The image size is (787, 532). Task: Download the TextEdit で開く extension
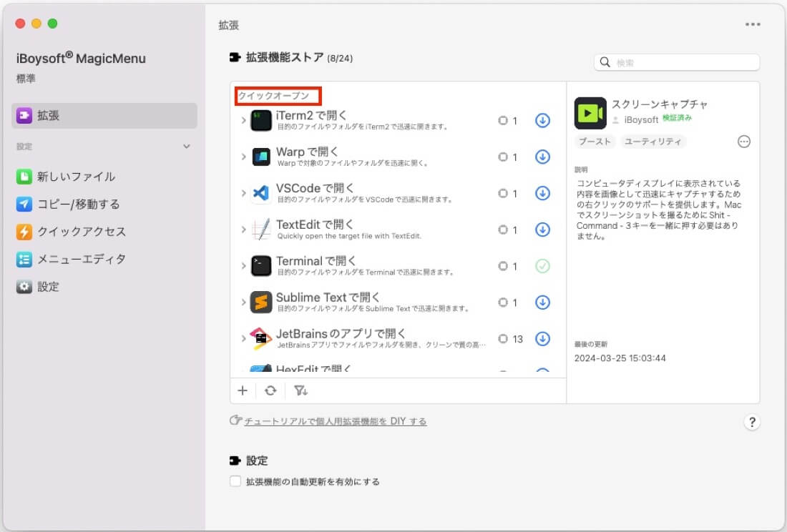(x=542, y=230)
